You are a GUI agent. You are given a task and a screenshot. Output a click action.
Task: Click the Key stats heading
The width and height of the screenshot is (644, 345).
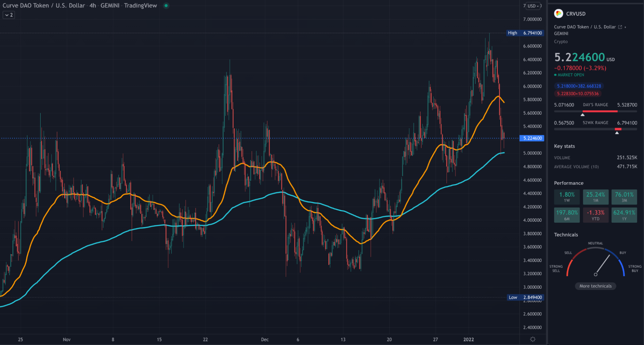(564, 146)
